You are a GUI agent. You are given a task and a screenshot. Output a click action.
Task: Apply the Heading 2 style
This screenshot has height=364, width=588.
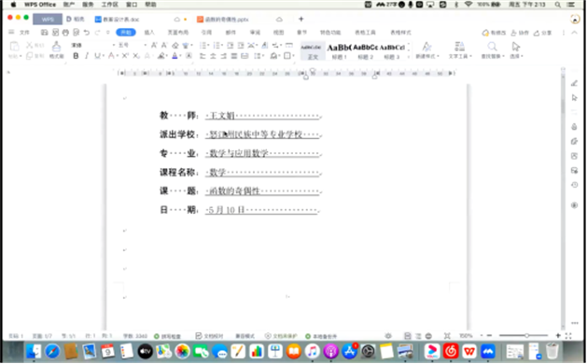click(x=366, y=51)
